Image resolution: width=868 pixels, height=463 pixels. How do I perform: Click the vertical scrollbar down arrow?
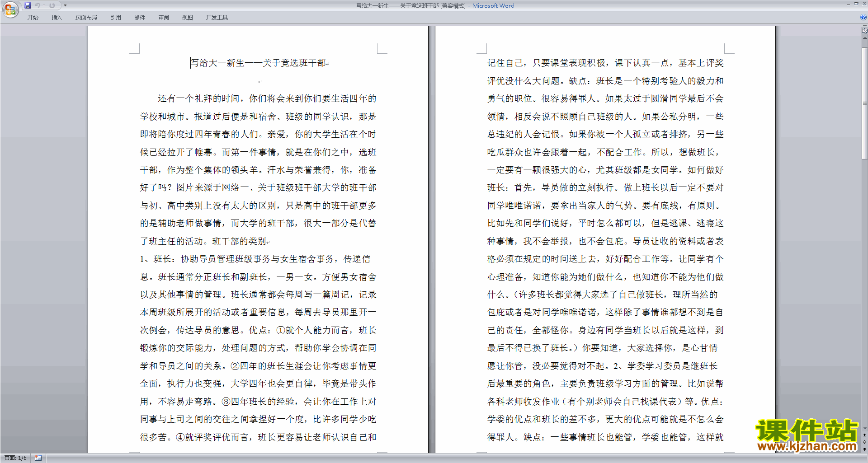864,428
